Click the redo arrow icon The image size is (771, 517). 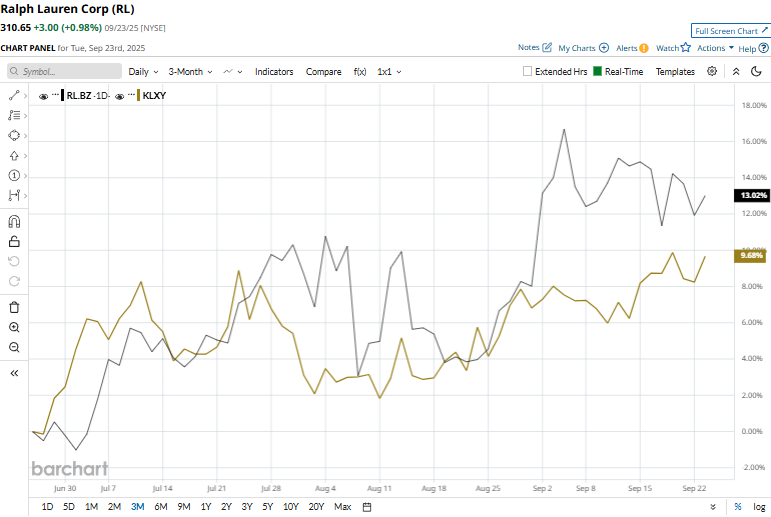[14, 281]
